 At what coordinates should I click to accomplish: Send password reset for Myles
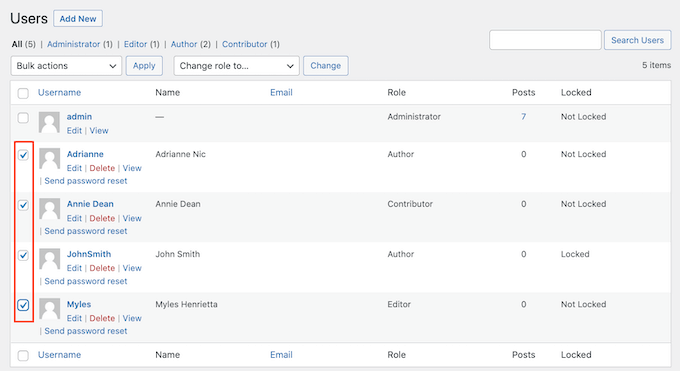86,331
